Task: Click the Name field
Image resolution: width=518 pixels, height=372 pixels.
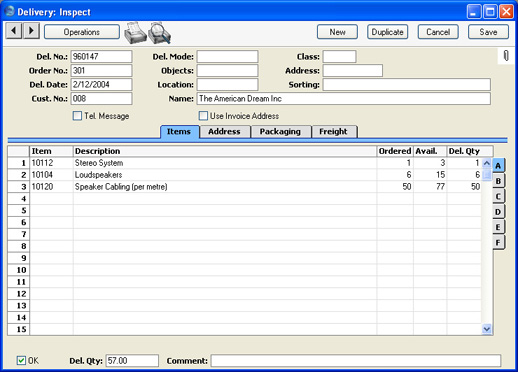Action: tap(344, 98)
